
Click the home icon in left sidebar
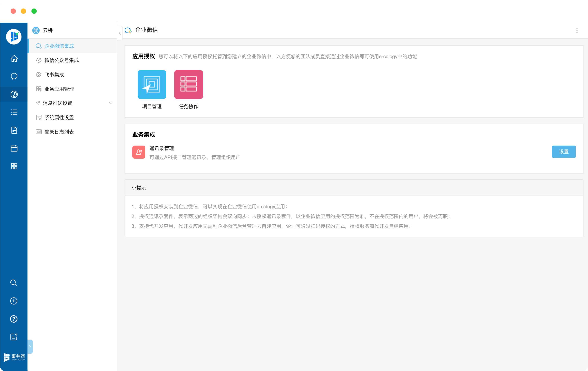[x=14, y=59]
